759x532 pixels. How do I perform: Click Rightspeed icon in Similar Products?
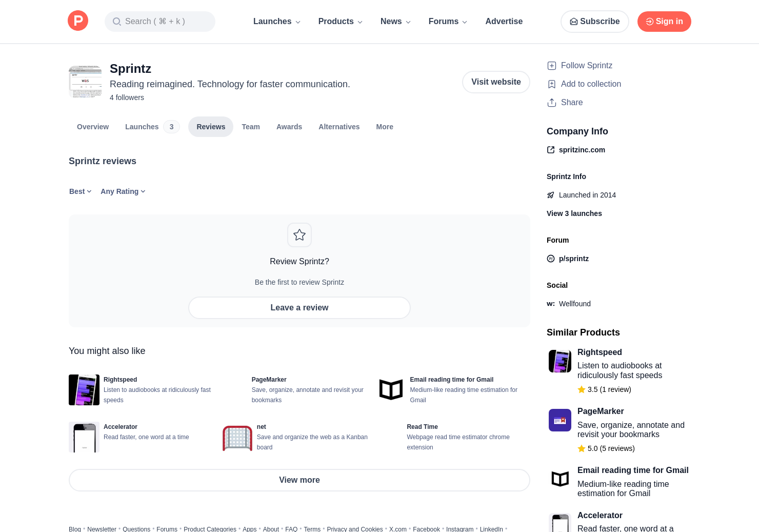[x=560, y=361]
